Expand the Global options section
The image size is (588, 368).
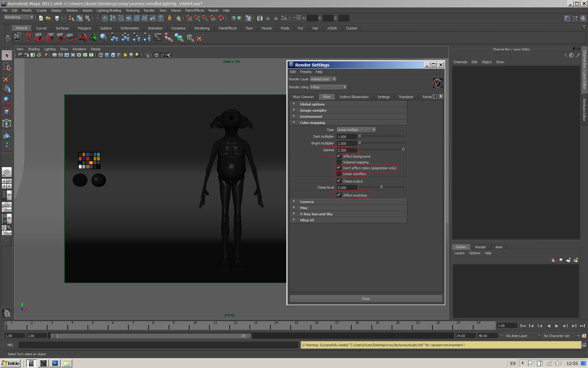pos(349,104)
